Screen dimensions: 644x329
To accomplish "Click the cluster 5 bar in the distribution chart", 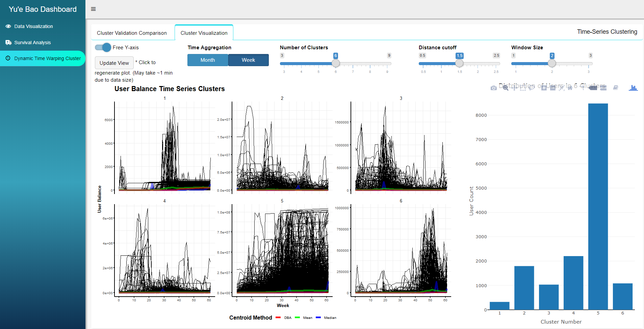I will [598, 207].
